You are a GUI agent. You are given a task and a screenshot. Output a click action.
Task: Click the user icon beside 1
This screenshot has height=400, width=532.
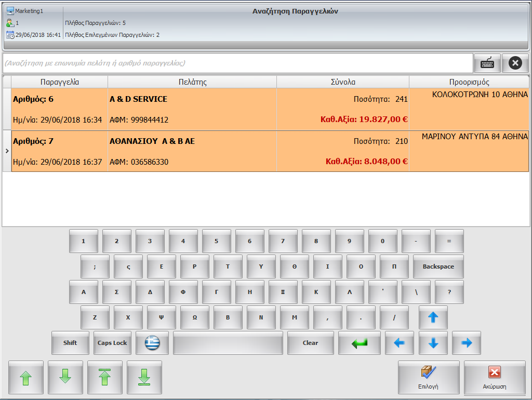10,23
